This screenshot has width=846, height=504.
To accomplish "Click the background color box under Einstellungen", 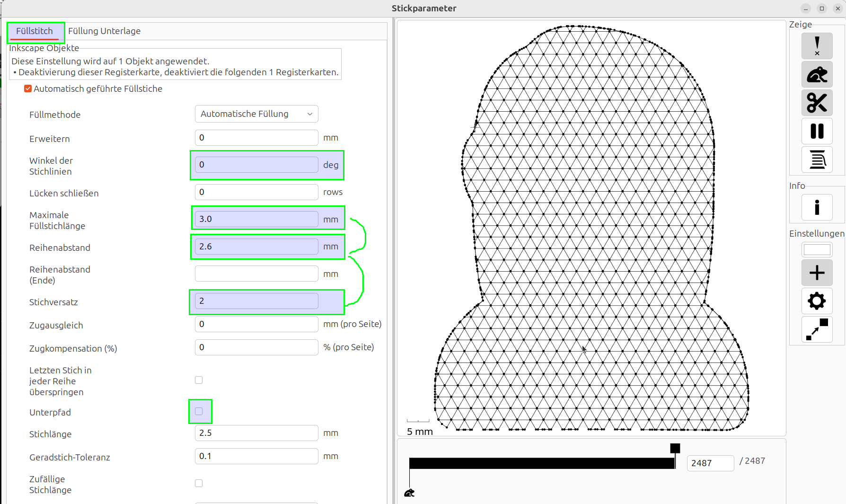I will (817, 249).
